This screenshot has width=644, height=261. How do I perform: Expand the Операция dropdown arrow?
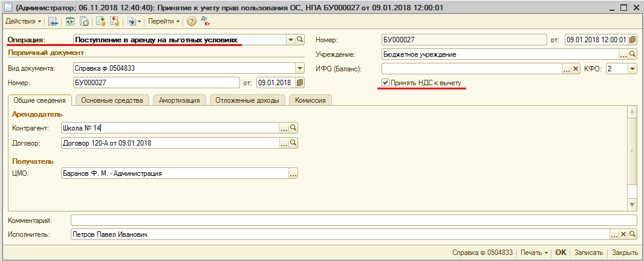click(290, 40)
